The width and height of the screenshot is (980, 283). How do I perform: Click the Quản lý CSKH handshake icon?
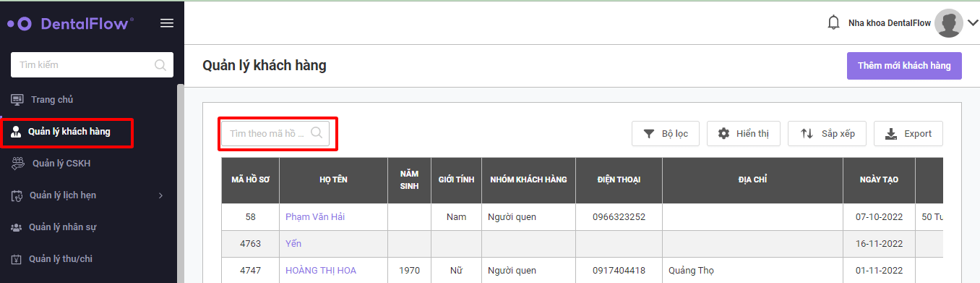(18, 164)
